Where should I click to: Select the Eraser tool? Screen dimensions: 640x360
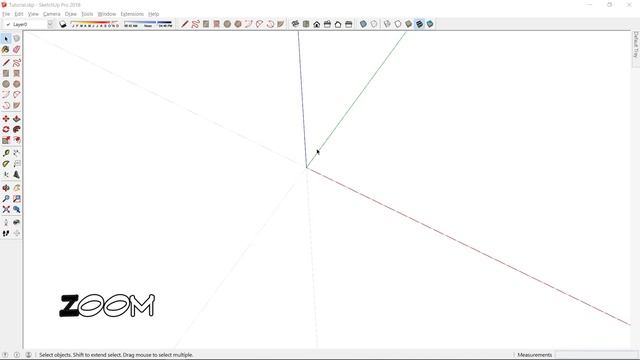(x=16, y=49)
